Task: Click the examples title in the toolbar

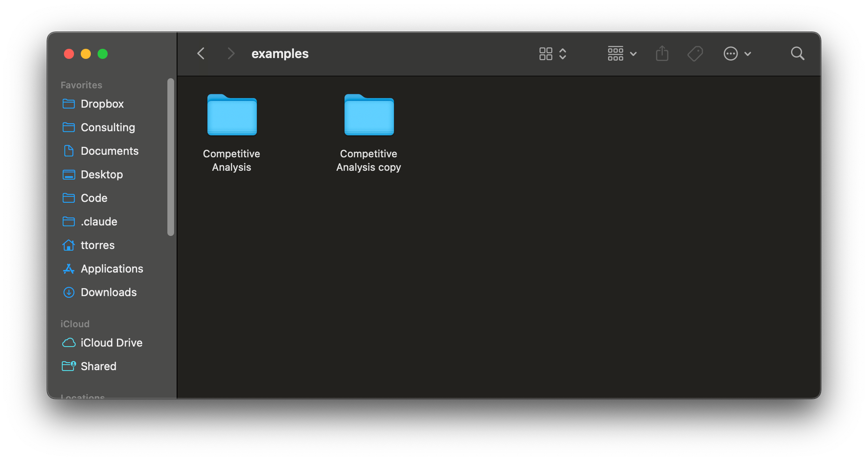Action: pos(280,53)
